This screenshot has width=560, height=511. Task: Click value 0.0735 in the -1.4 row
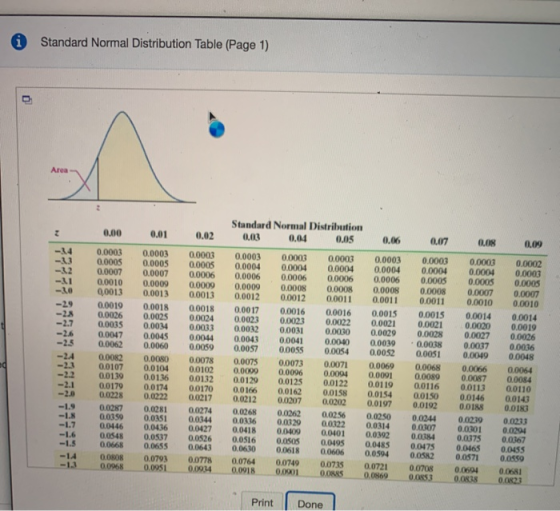(332, 465)
